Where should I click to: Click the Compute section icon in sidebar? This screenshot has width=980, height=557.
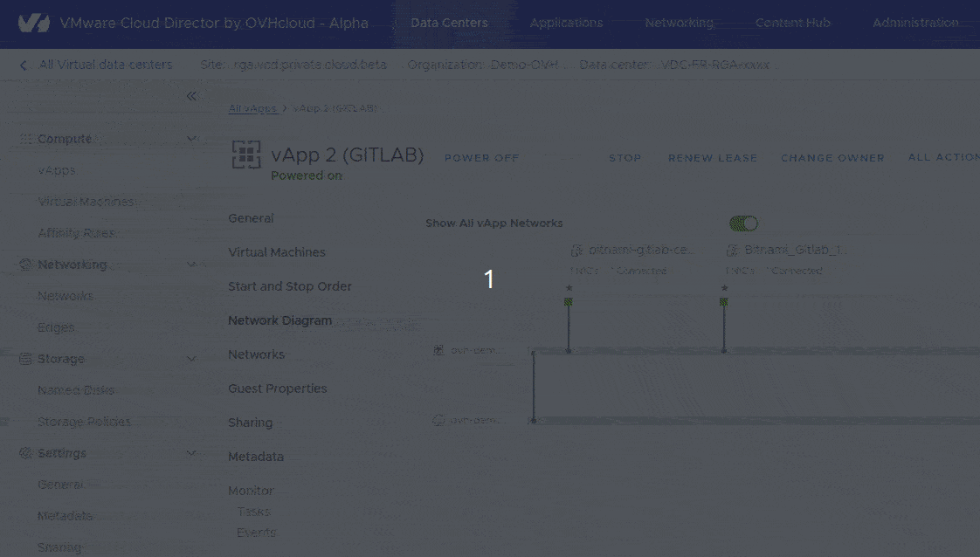[x=25, y=138]
